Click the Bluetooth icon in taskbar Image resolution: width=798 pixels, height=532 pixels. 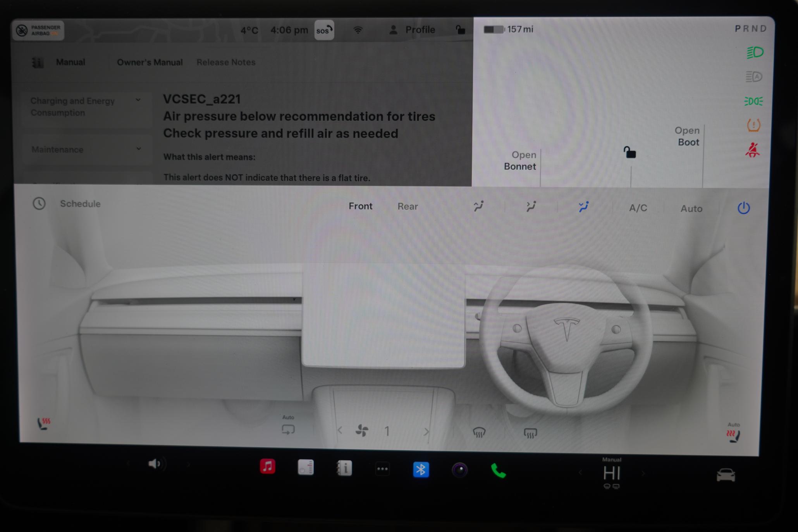pyautogui.click(x=421, y=470)
